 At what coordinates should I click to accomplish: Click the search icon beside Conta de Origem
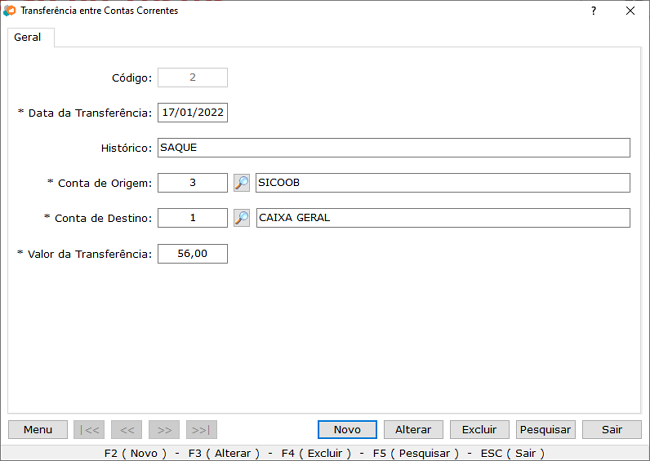[x=241, y=183]
